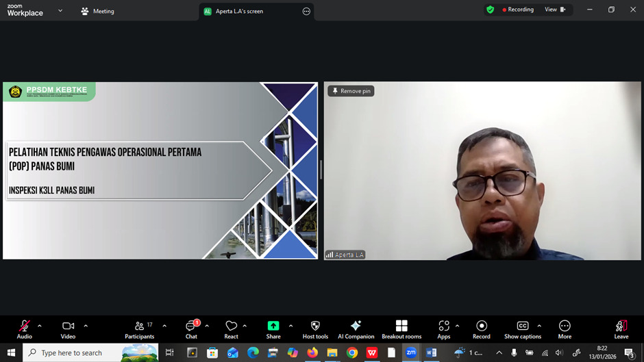Click the Windows taskbar search box
644x362 pixels.
71,353
